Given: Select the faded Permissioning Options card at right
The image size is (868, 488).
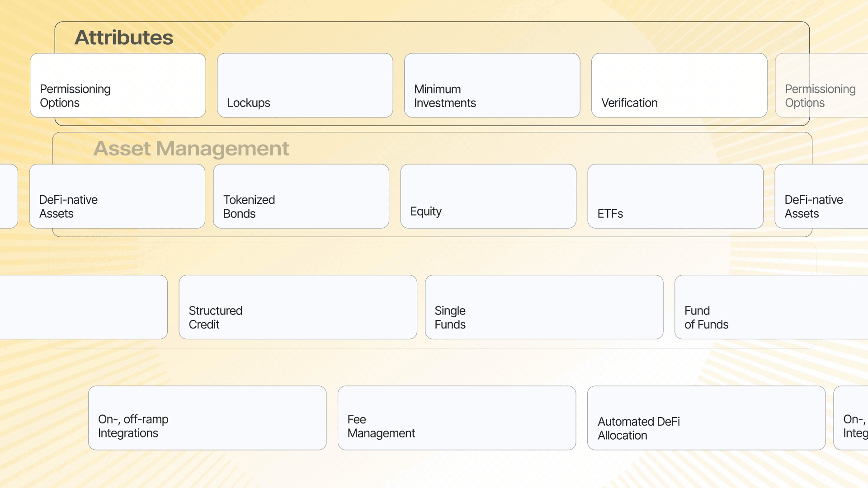Looking at the screenshot, I should 822,85.
